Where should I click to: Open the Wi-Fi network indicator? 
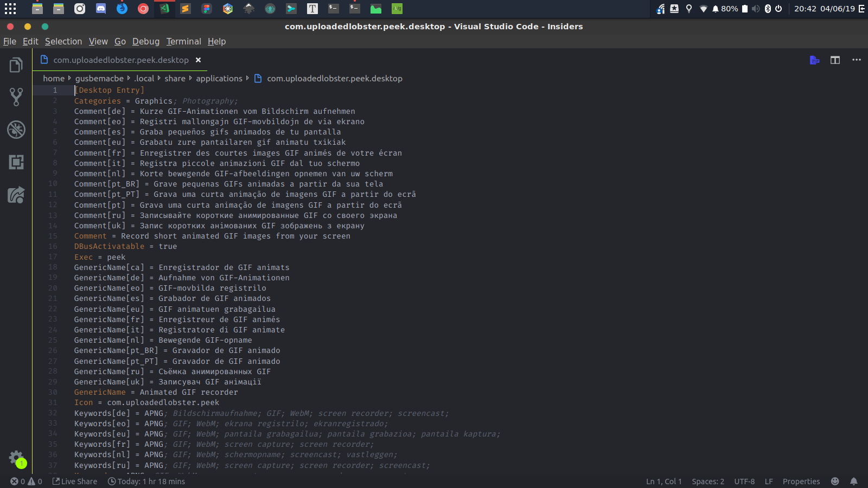703,9
